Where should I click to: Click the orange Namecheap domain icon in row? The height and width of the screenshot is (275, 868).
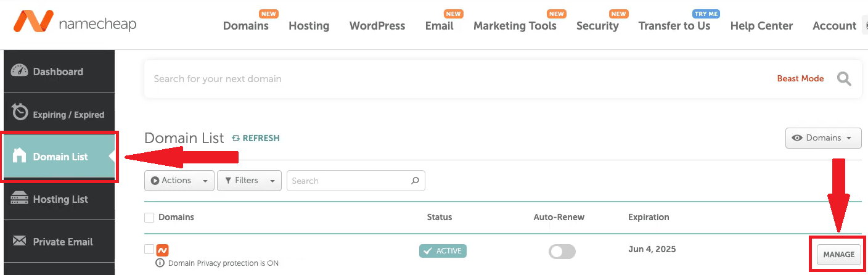pyautogui.click(x=163, y=250)
